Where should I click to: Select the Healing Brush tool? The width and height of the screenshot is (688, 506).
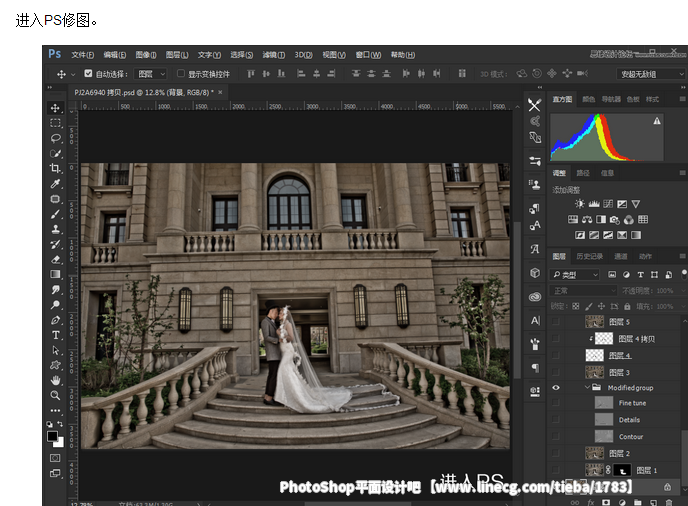coord(55,199)
